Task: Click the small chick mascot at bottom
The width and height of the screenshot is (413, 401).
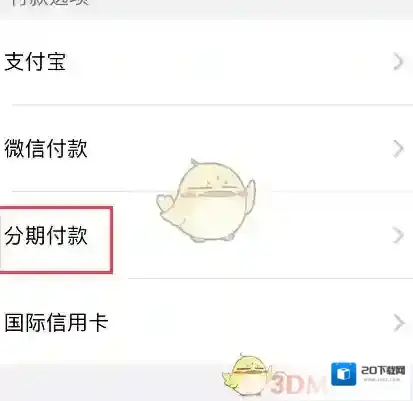Action: (247, 375)
